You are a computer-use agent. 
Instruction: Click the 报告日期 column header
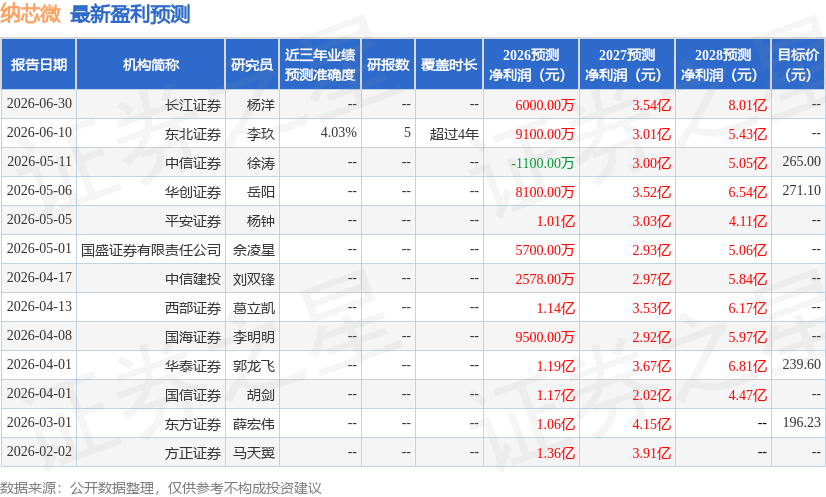pyautogui.click(x=39, y=64)
